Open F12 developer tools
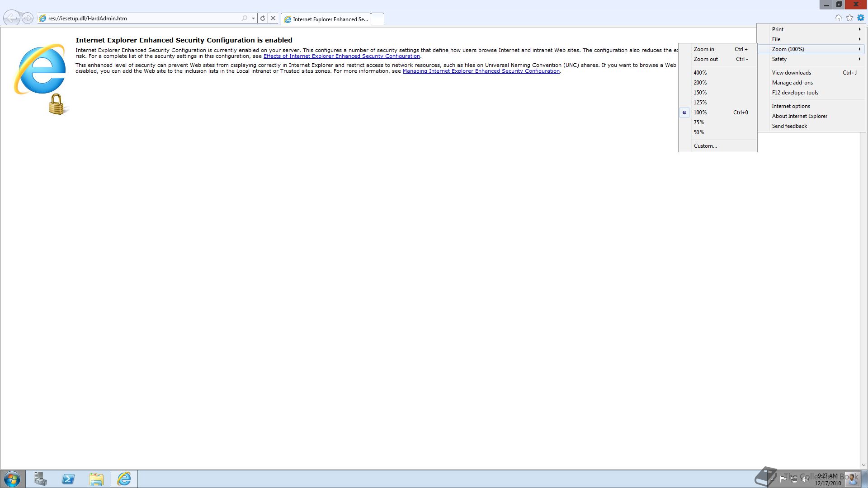The height and width of the screenshot is (488, 868). pyautogui.click(x=812, y=93)
